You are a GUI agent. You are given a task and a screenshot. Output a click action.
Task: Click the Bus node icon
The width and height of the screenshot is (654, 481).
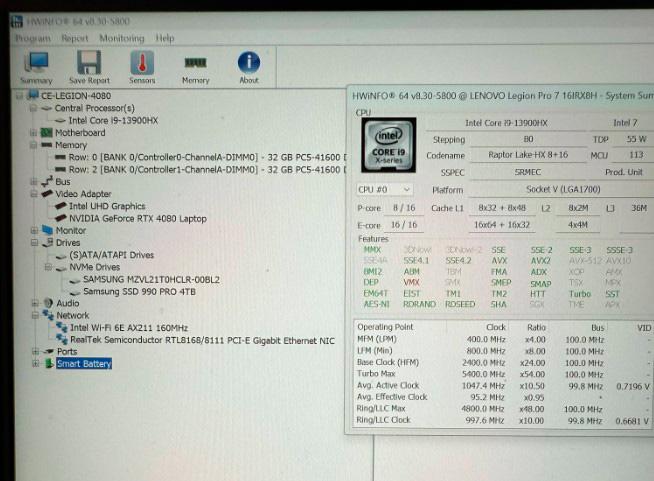pos(47,181)
